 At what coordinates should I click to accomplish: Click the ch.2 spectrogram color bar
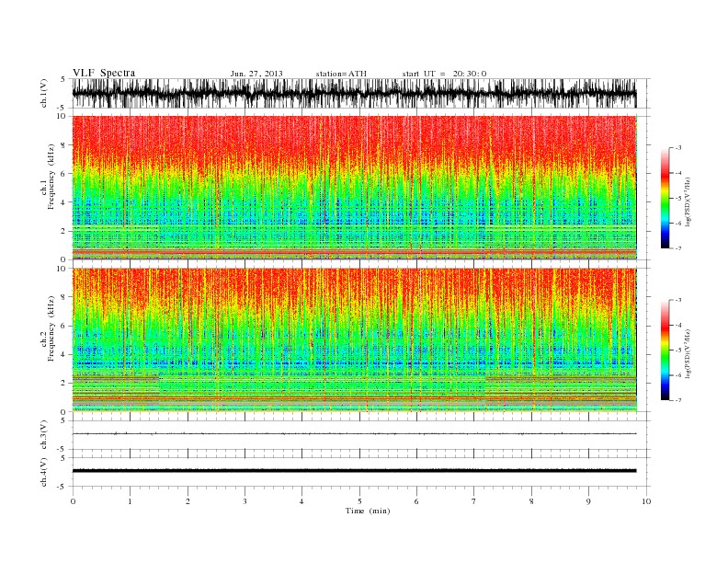[665, 350]
